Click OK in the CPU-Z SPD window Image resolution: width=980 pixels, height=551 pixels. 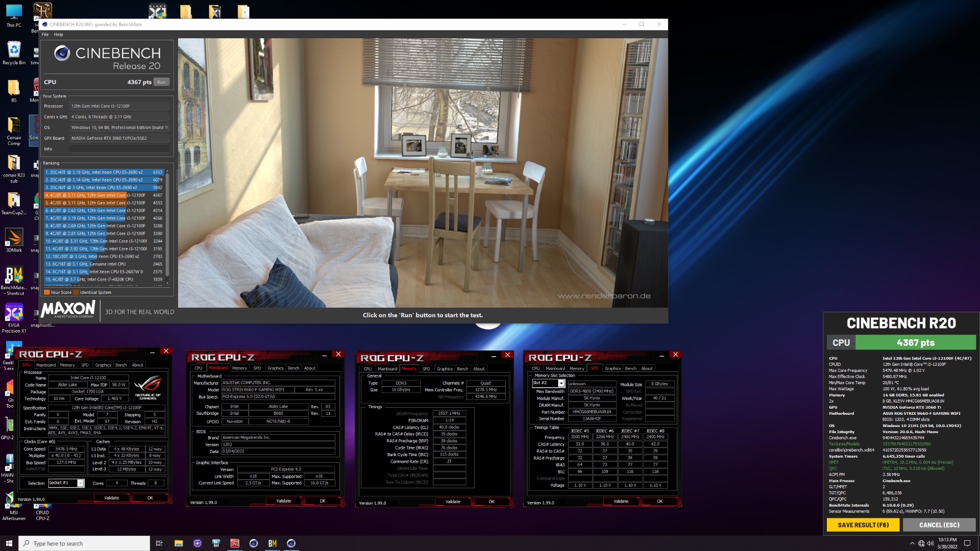click(x=659, y=501)
